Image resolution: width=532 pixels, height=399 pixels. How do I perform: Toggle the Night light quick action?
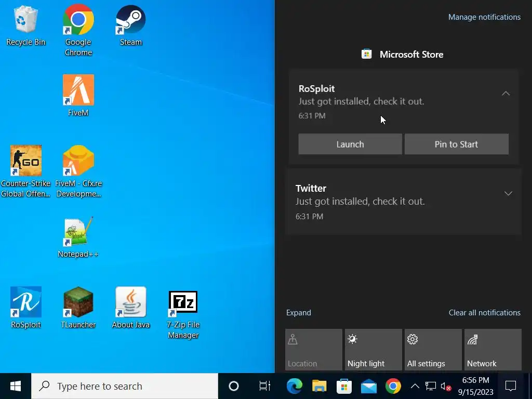click(x=373, y=350)
